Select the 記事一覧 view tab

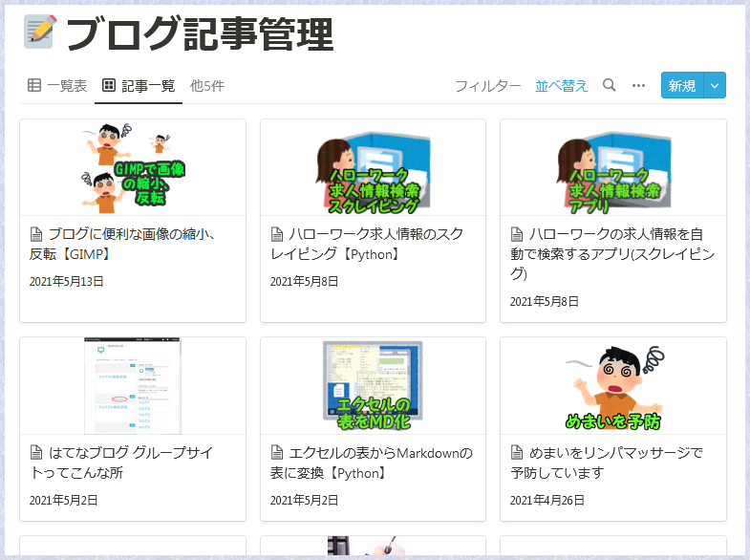139,86
